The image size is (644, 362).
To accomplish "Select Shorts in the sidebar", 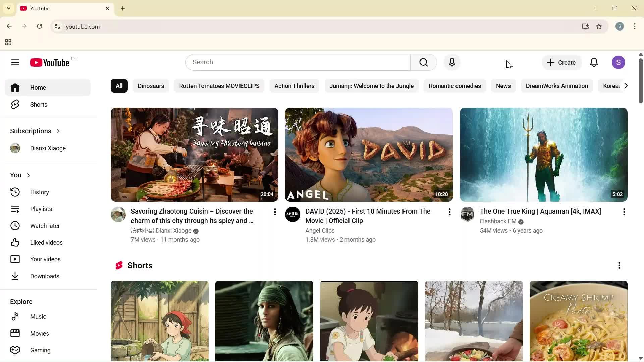I will point(38,104).
